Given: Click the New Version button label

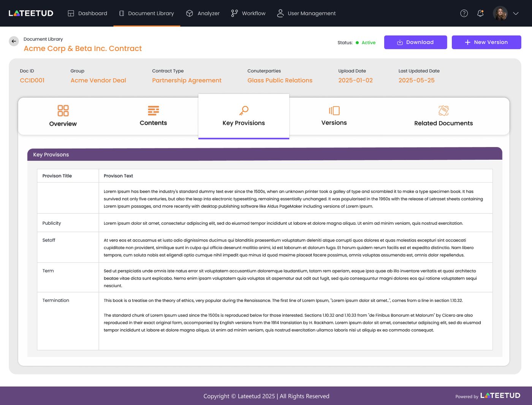Looking at the screenshot, I should pos(491,42).
